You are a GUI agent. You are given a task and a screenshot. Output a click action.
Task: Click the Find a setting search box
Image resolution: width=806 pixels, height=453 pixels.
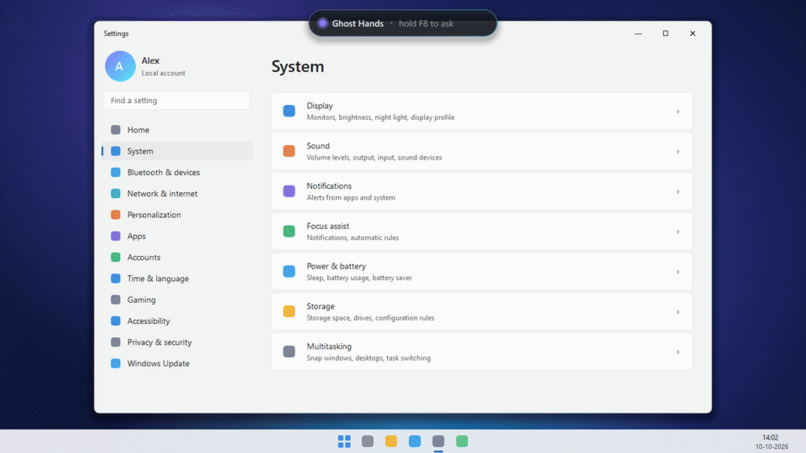[177, 100]
